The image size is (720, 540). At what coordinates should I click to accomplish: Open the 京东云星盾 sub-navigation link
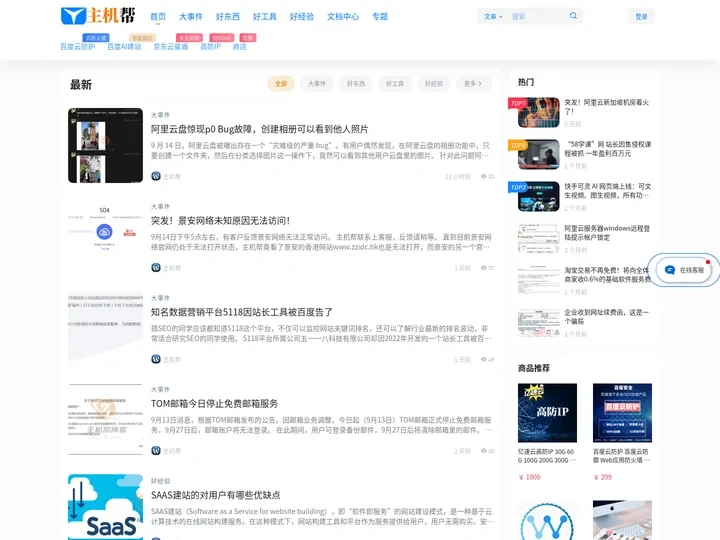(x=171, y=46)
